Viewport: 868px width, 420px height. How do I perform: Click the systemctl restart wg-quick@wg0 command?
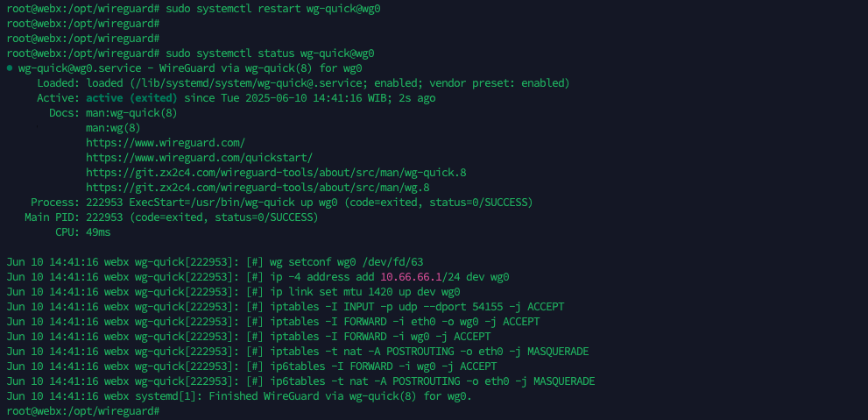pos(272,9)
